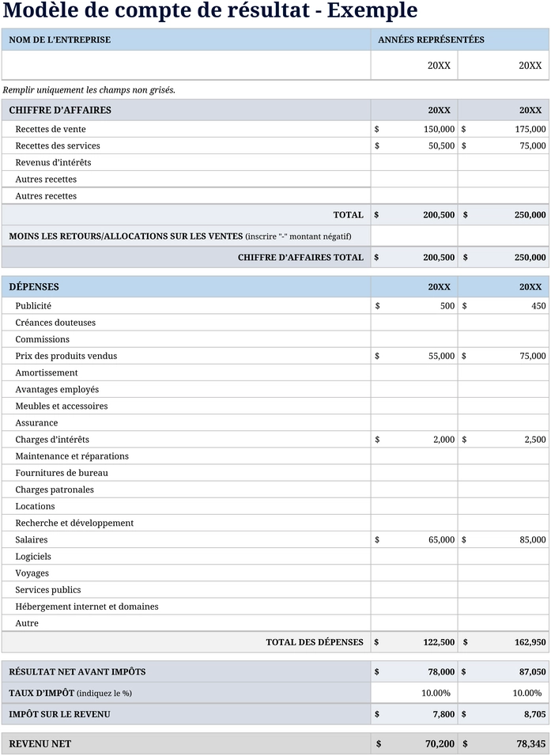This screenshot has width=551, height=756.
Task: Click the RÉSULTAT NET AVANT IMPÔTS label
Action: pos(77,671)
